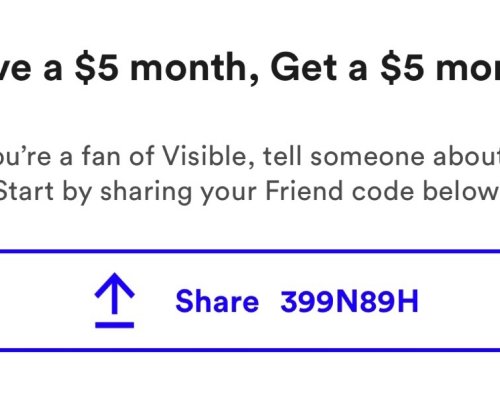Click the word sharing in the second line
The width and height of the screenshot is (500, 400).
[x=146, y=192]
